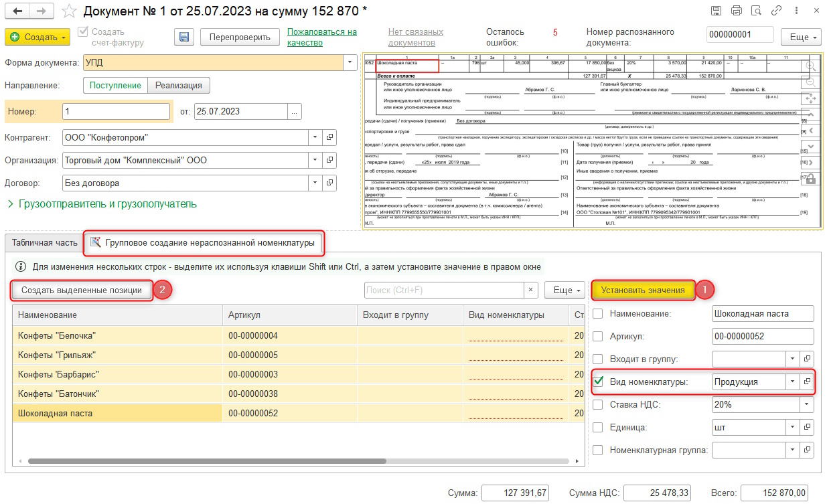Open the Нет связаных документов link

click(416, 37)
